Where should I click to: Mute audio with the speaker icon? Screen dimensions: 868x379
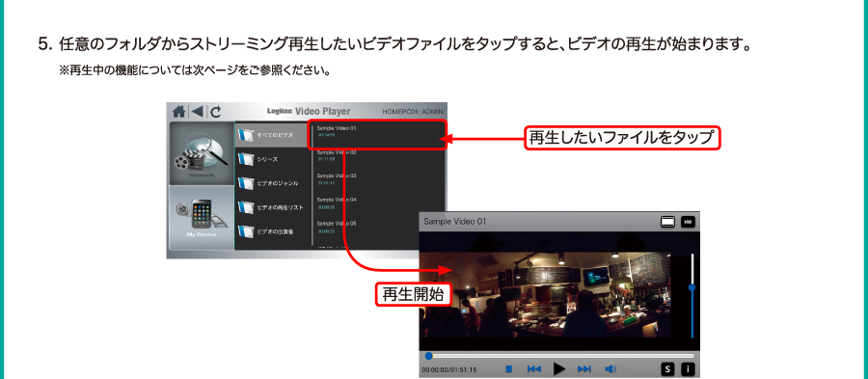point(610,369)
